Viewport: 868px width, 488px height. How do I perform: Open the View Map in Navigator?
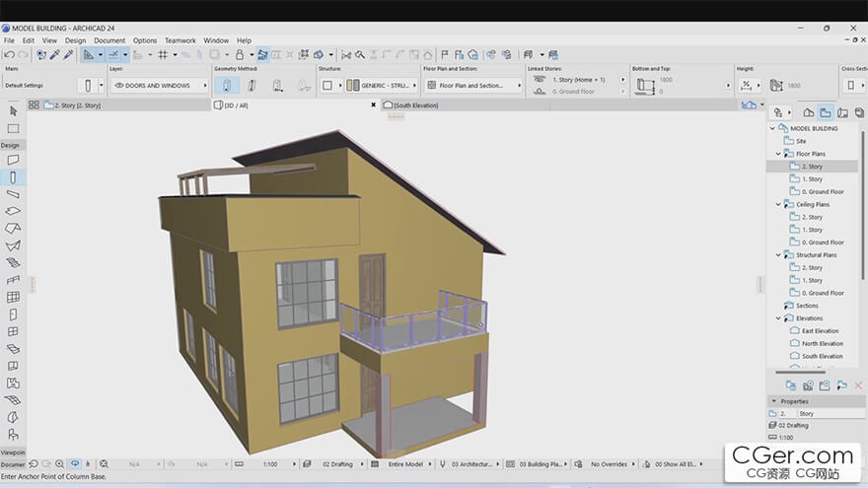click(826, 112)
